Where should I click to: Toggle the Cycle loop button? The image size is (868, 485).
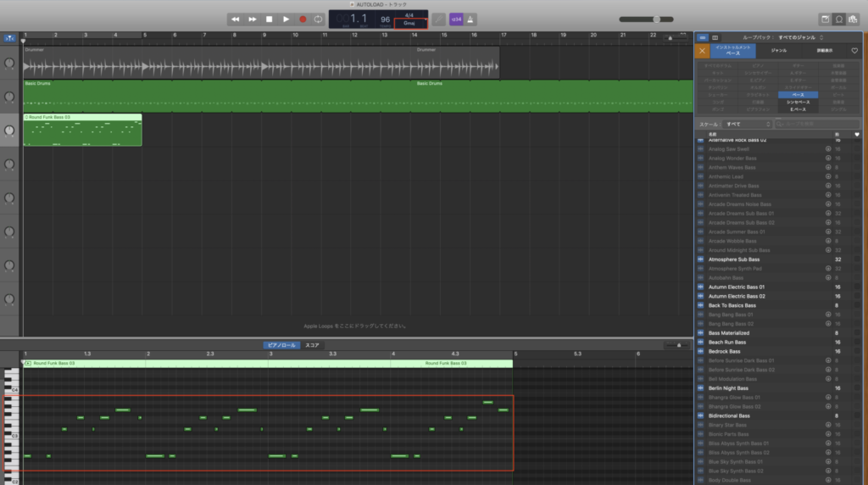click(x=319, y=19)
